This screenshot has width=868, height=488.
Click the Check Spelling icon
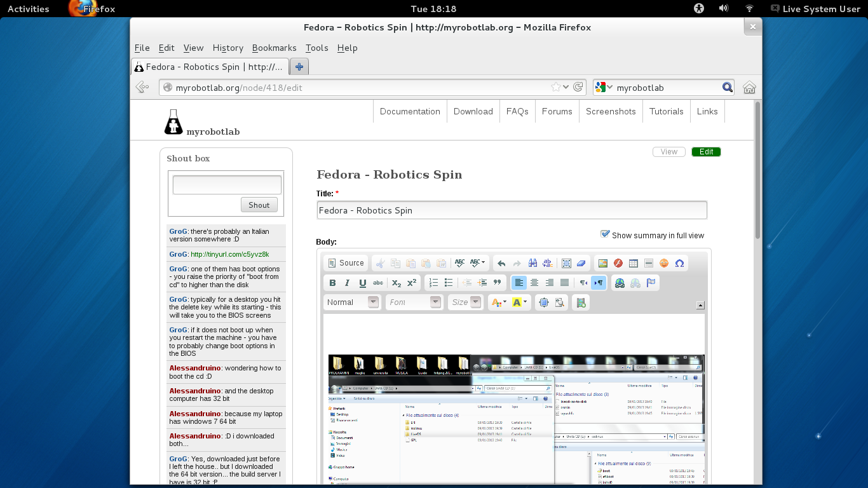(459, 263)
